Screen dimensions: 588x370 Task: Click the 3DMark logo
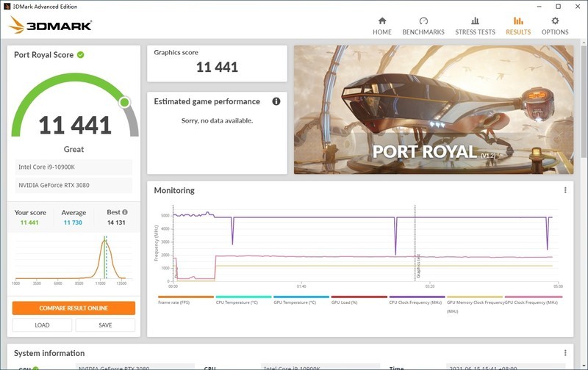(50, 25)
